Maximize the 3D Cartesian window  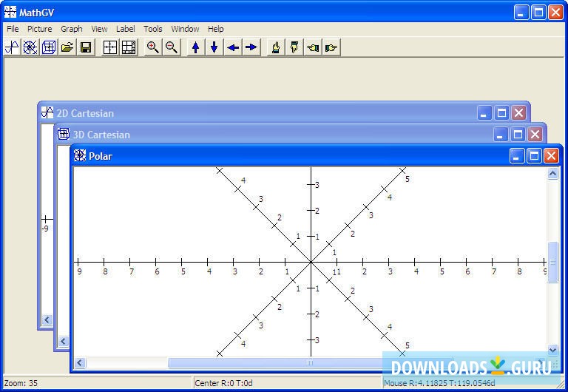click(518, 135)
